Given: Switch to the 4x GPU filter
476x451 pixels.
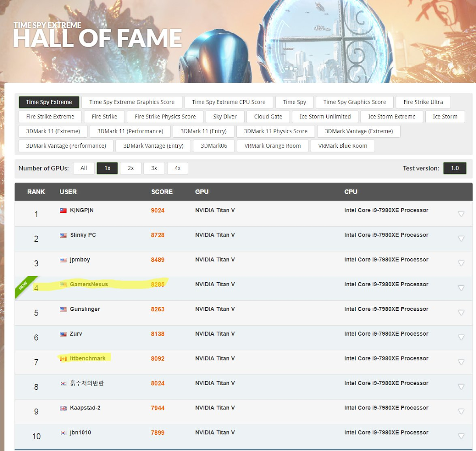Looking at the screenshot, I should point(177,168).
